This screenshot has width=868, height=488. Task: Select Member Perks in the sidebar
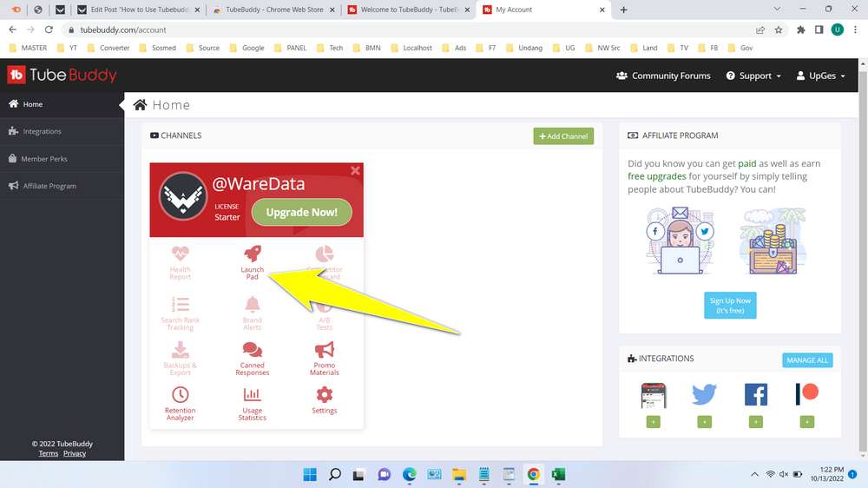62,158
